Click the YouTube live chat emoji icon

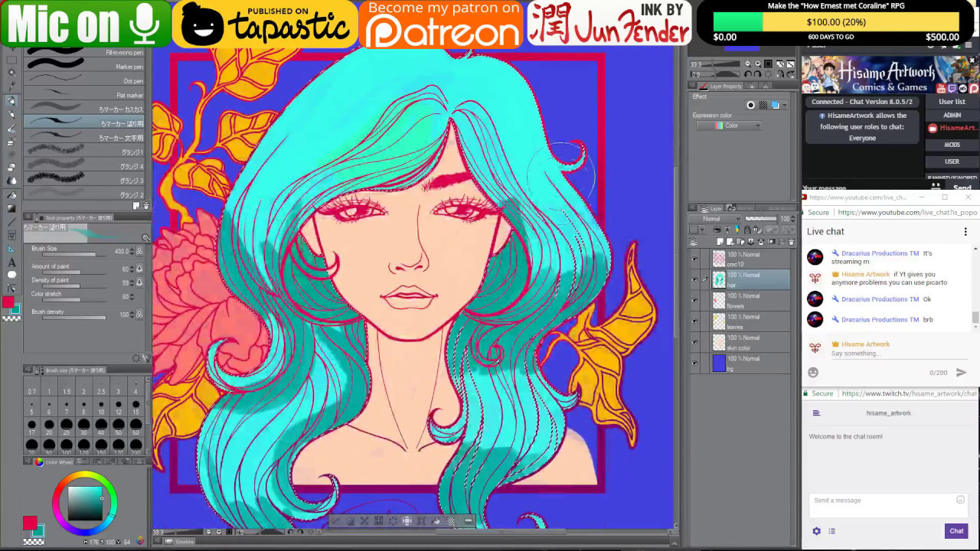point(813,373)
